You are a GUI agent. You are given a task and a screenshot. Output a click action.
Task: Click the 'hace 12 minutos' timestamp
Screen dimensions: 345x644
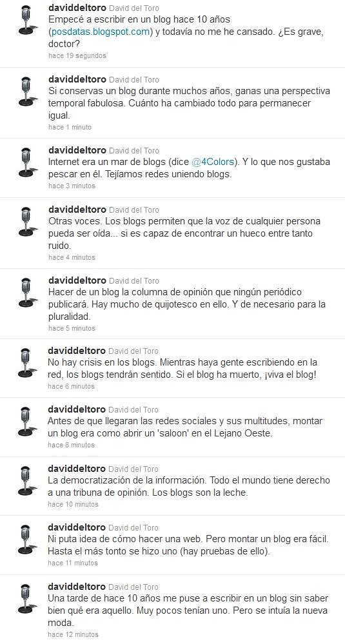73,634
